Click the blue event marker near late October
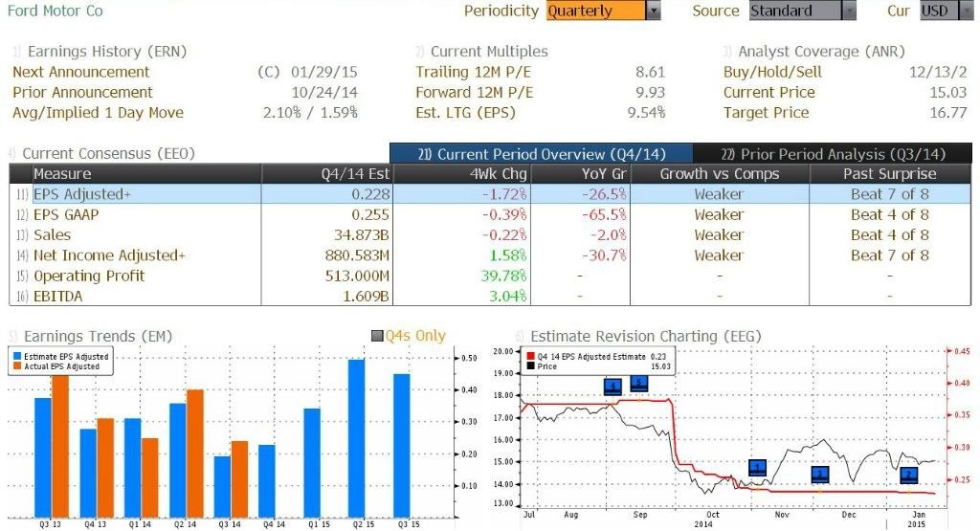Image resolution: width=980 pixels, height=531 pixels. click(x=757, y=468)
